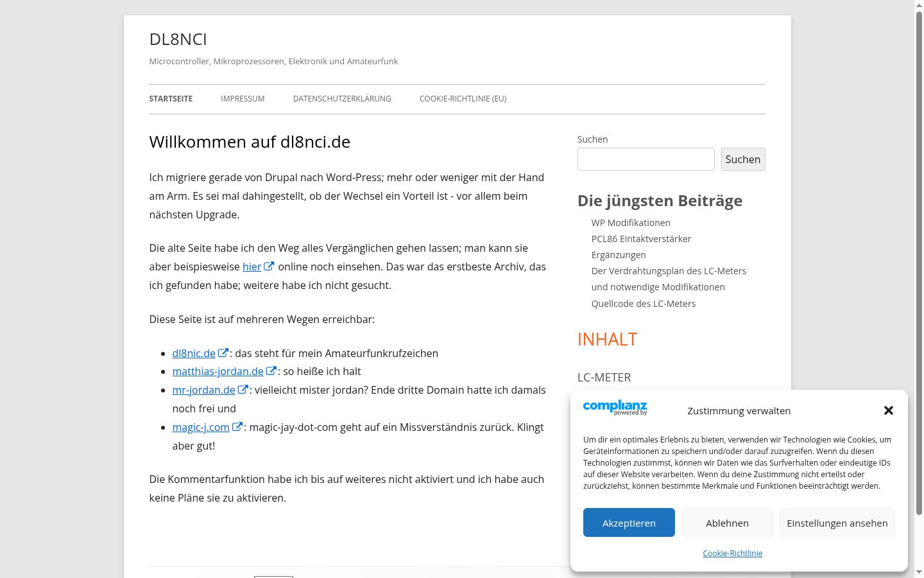
Task: Open 'Quellcode des LC-Meters' post
Action: pyautogui.click(x=644, y=304)
